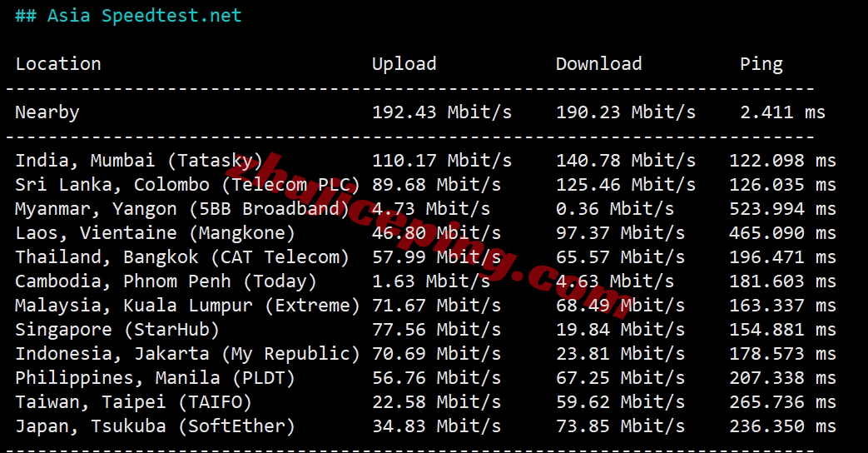Click Tsukuba download 73.85 Mbit/s
Image resolution: width=868 pixels, height=453 pixels.
tap(620, 426)
